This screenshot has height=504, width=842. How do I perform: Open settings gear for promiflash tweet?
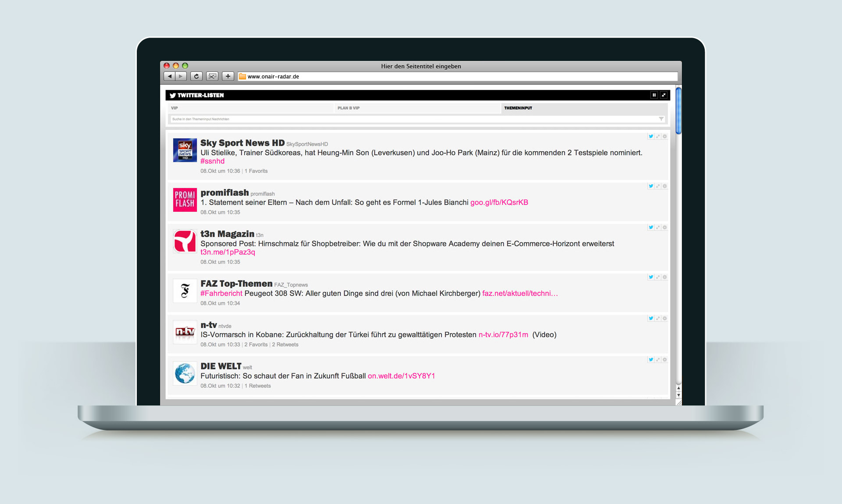(665, 186)
